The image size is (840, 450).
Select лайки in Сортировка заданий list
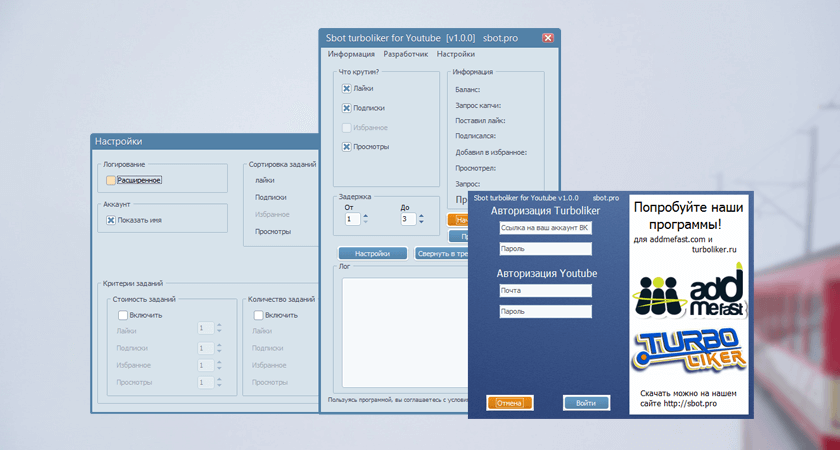265,181
